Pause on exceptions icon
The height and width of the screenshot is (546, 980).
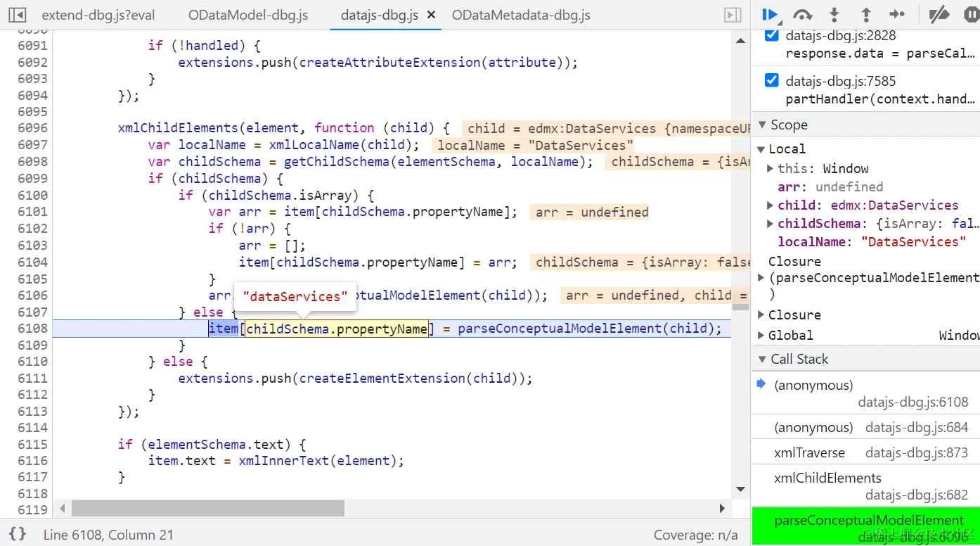tap(971, 15)
